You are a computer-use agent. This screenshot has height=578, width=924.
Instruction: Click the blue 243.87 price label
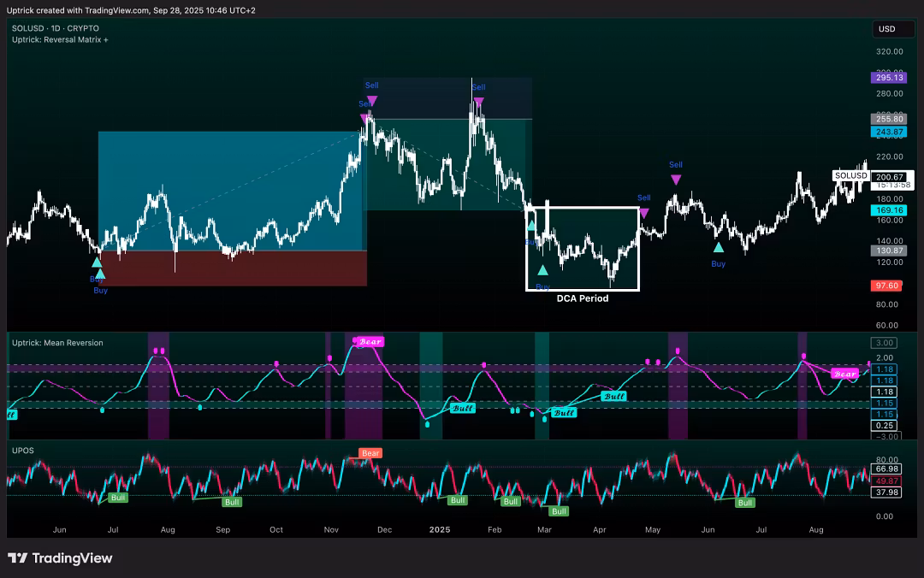886,132
